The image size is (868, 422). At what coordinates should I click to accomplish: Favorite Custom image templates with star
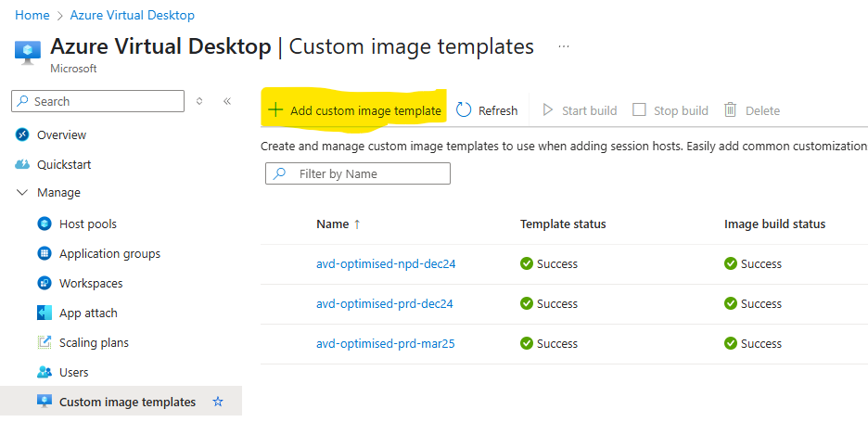click(x=218, y=403)
